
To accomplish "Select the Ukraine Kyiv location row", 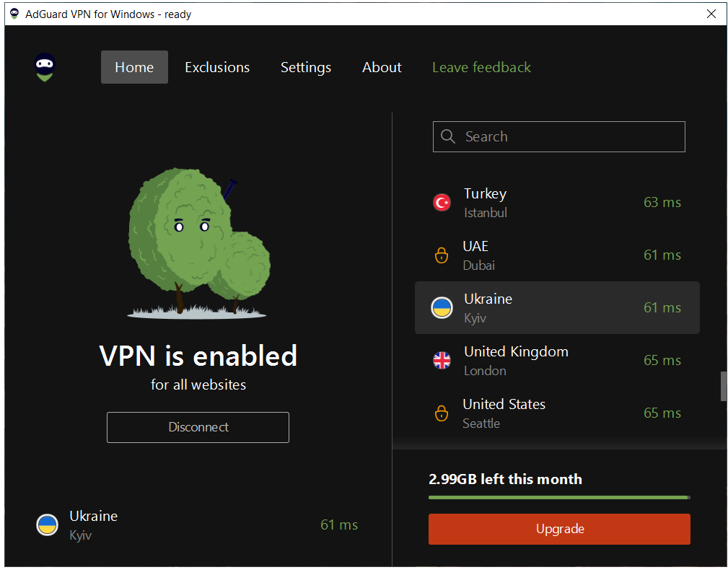I will click(x=557, y=307).
